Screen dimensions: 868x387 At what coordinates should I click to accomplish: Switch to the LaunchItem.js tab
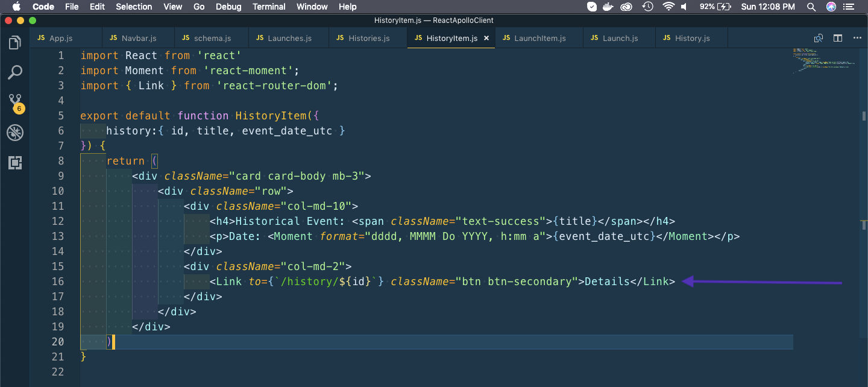pos(539,38)
